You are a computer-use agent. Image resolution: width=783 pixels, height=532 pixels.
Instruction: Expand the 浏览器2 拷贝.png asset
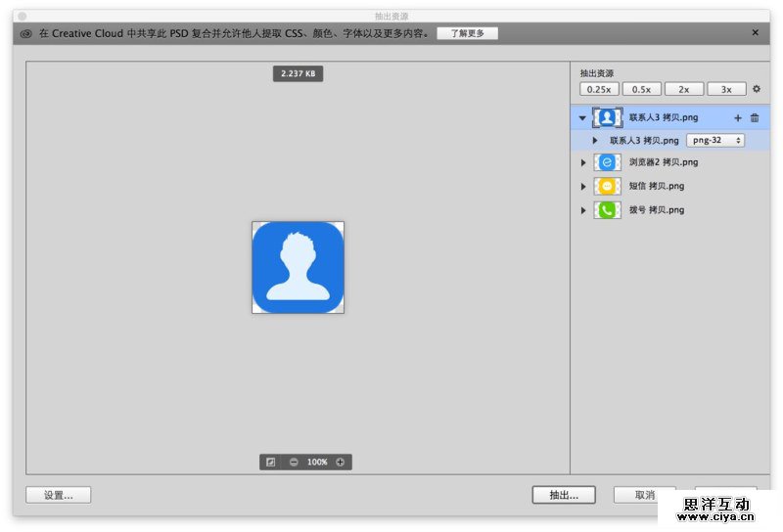pyautogui.click(x=583, y=162)
